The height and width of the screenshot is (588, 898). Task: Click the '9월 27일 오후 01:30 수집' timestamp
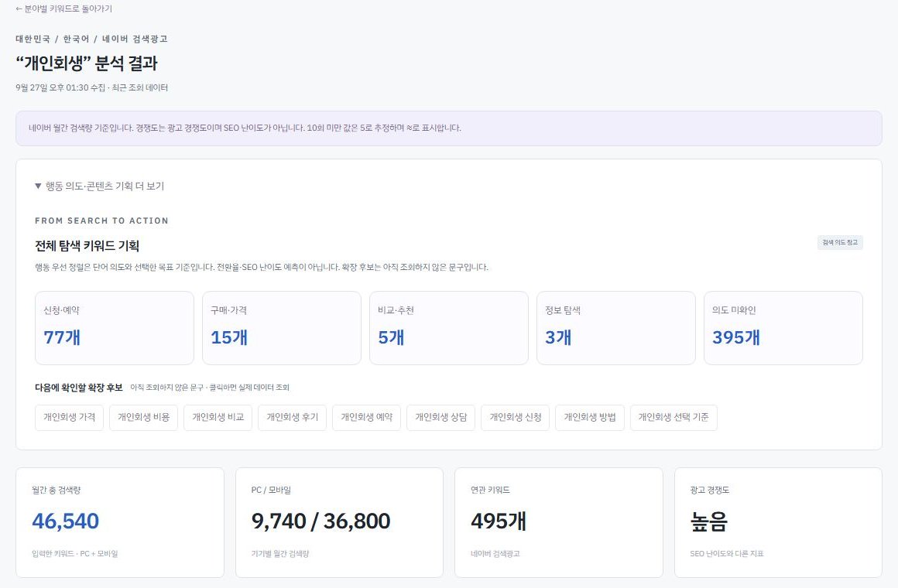[x=60, y=87]
